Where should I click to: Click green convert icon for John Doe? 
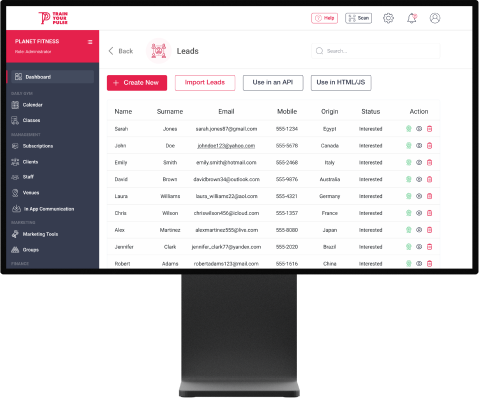pyautogui.click(x=409, y=146)
